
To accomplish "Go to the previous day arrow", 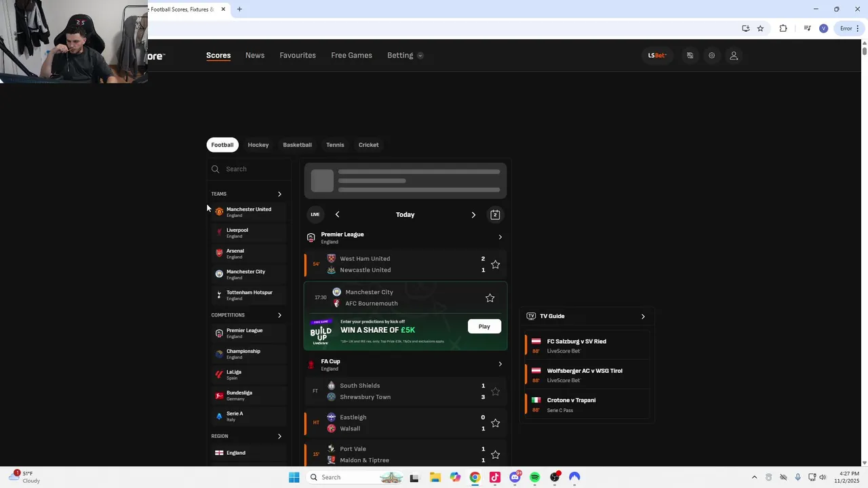I will [x=337, y=214].
